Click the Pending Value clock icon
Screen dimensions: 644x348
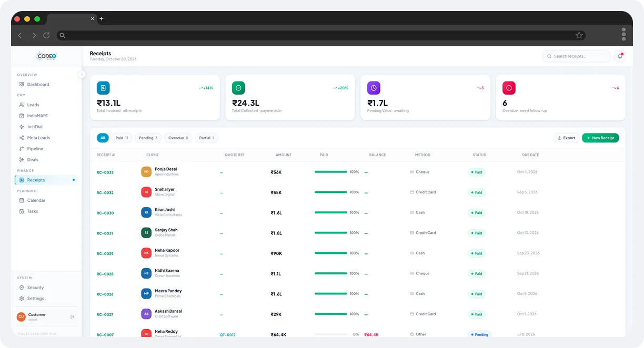tap(374, 88)
